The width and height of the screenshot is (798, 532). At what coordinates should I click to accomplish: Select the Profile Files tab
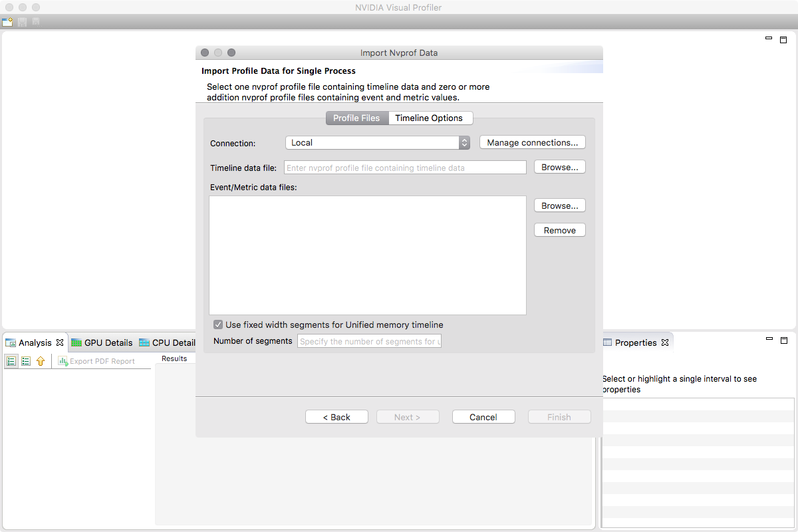coord(357,118)
